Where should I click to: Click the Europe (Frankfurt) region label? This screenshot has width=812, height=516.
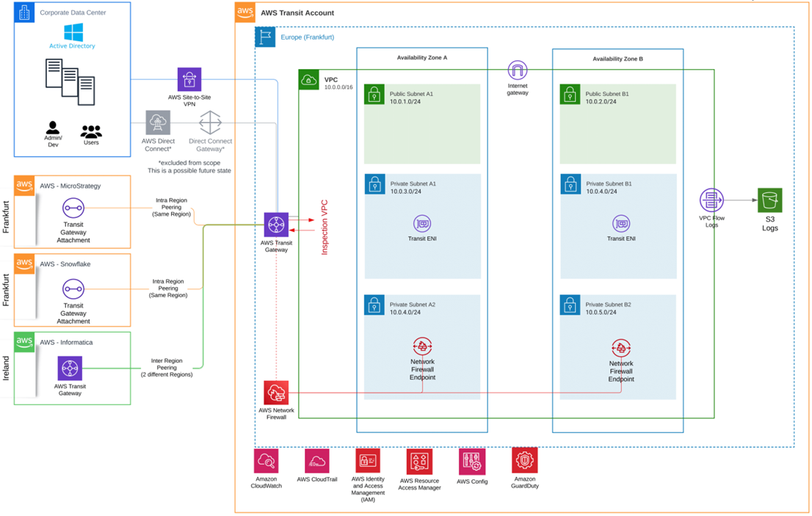[308, 37]
